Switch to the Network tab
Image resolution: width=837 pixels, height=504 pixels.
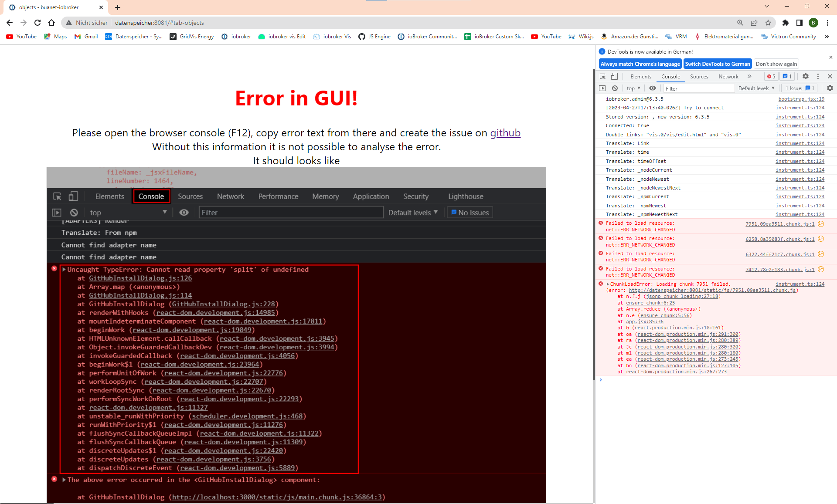click(728, 76)
